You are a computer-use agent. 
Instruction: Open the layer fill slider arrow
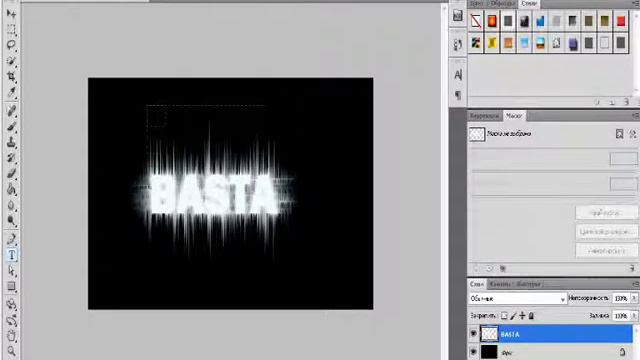coord(634,316)
